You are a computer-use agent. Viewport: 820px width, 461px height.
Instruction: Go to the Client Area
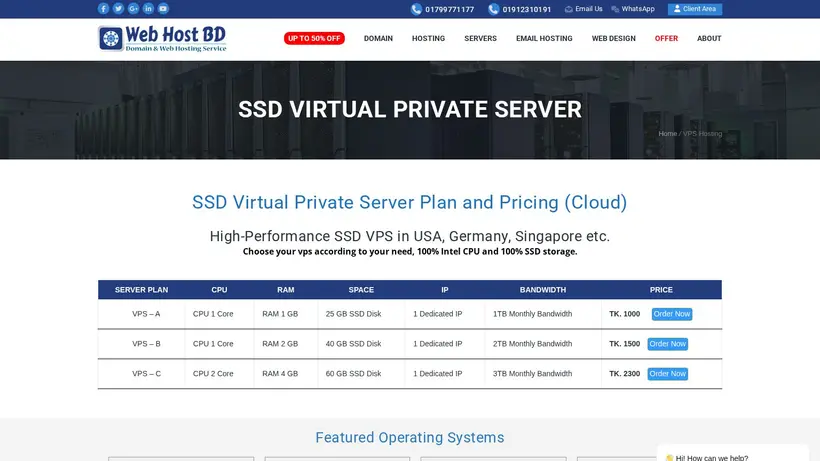coord(694,9)
